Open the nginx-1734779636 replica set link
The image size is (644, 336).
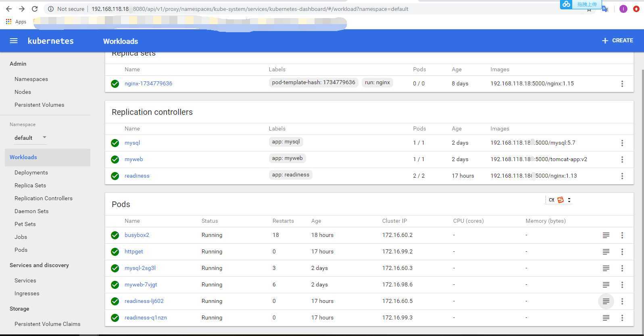pyautogui.click(x=148, y=83)
